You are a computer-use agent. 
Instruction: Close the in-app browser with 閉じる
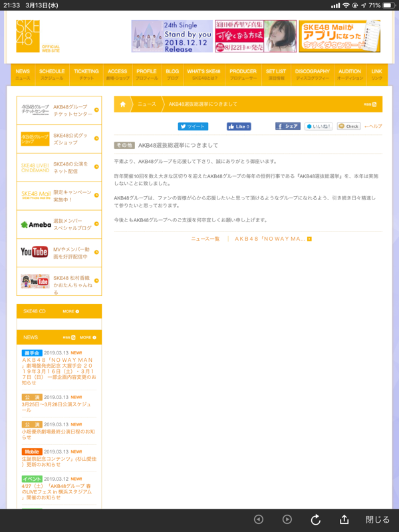[x=377, y=519]
